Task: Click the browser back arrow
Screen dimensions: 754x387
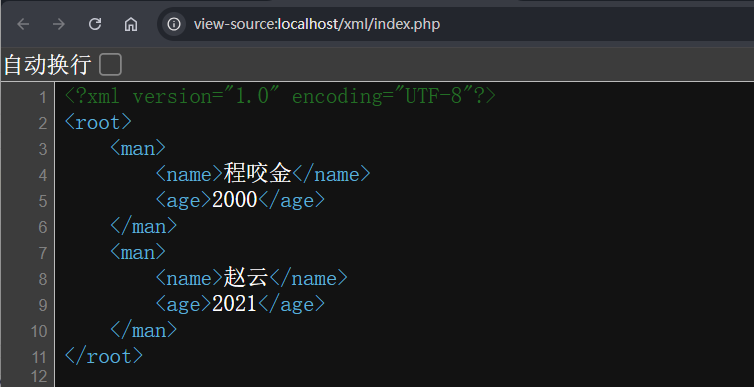Action: tap(23, 24)
